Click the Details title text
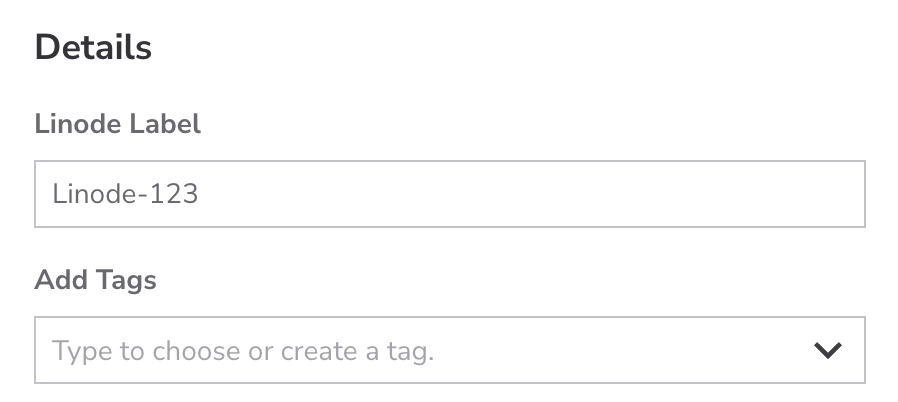The width and height of the screenshot is (898, 402). tap(93, 48)
